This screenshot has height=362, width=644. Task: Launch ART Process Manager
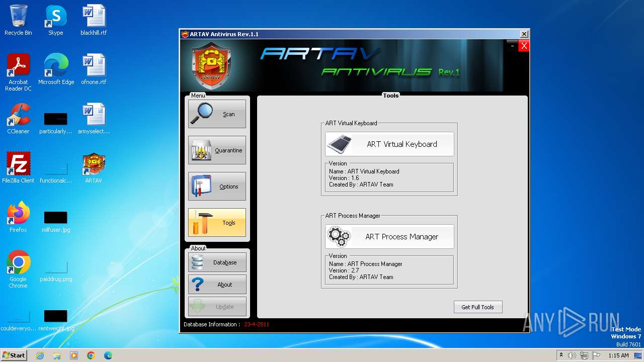(x=389, y=237)
